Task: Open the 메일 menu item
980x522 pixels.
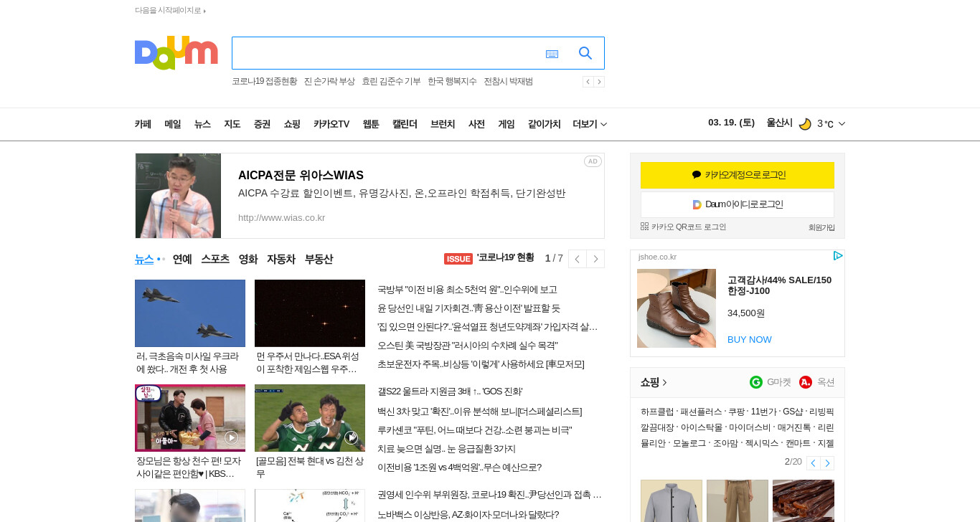Action: (173, 124)
